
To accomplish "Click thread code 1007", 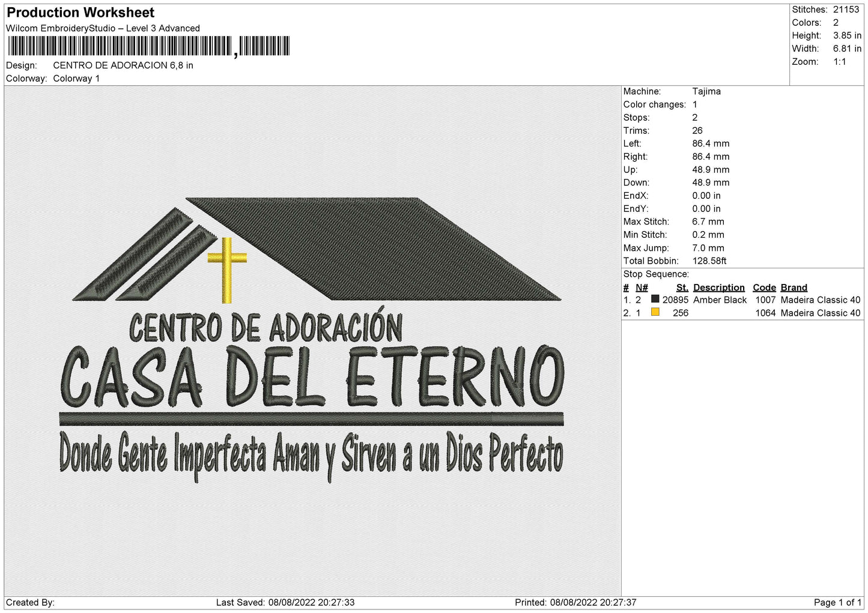I will pos(765,300).
